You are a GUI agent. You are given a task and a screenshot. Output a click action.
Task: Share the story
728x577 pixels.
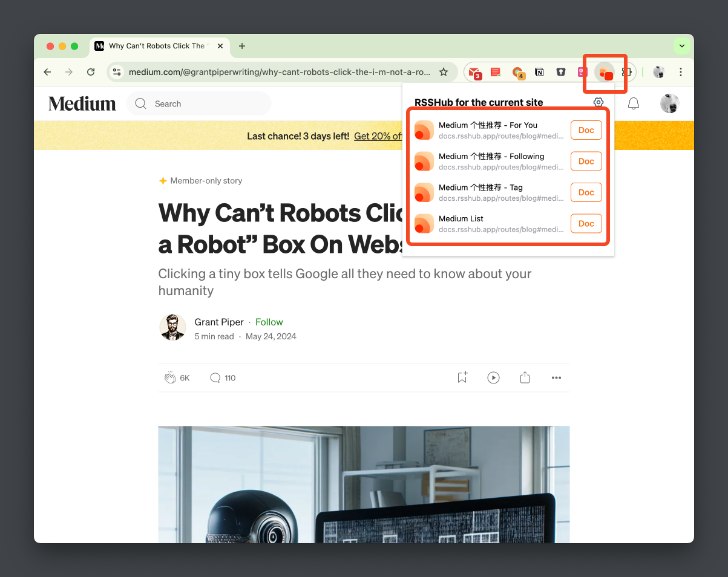coord(525,377)
